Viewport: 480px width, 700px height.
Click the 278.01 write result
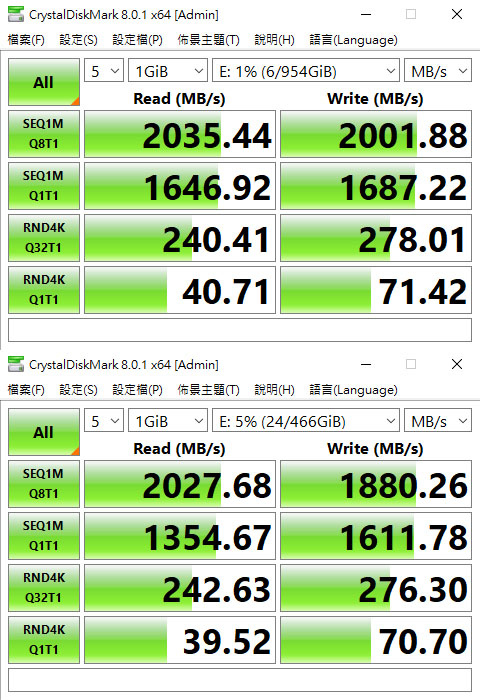[x=376, y=238]
